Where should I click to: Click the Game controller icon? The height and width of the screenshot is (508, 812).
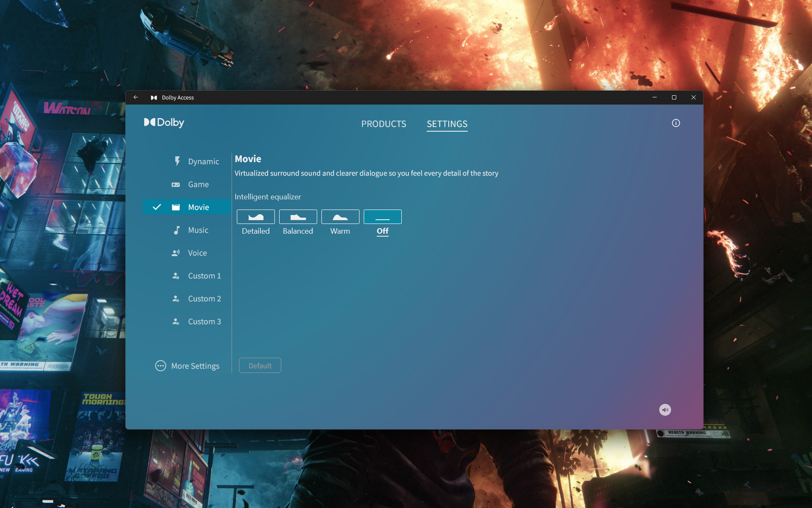176,185
